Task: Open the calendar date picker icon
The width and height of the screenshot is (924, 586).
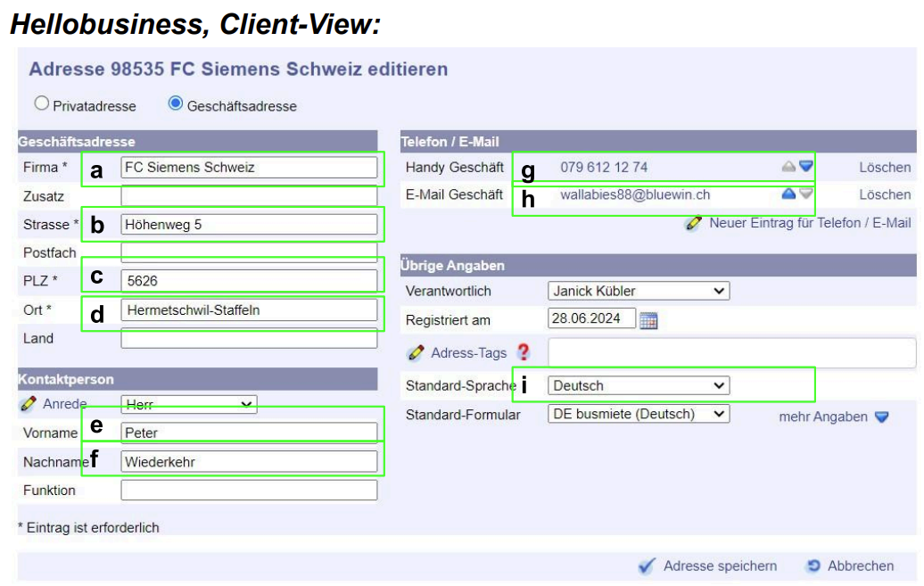Action: coord(648,320)
